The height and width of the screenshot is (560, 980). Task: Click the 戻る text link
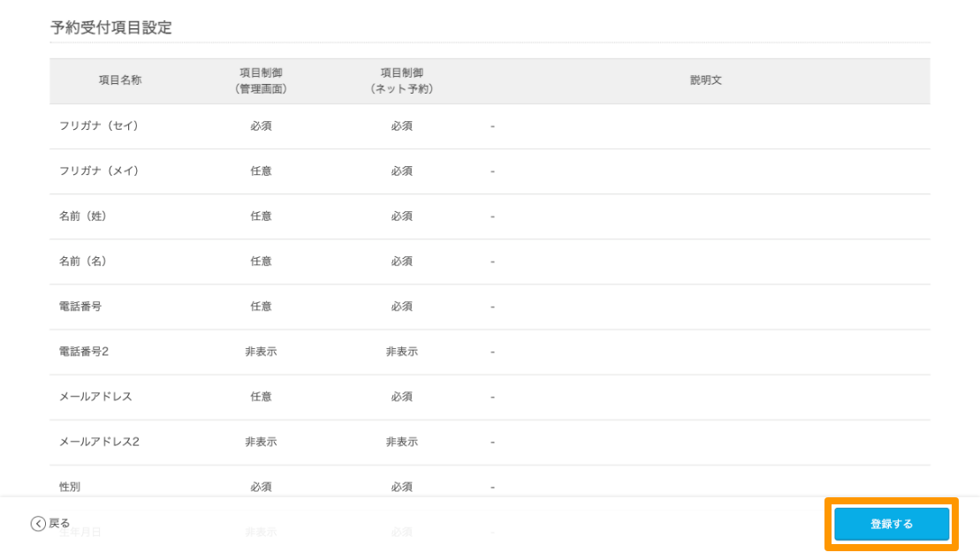pos(59,524)
